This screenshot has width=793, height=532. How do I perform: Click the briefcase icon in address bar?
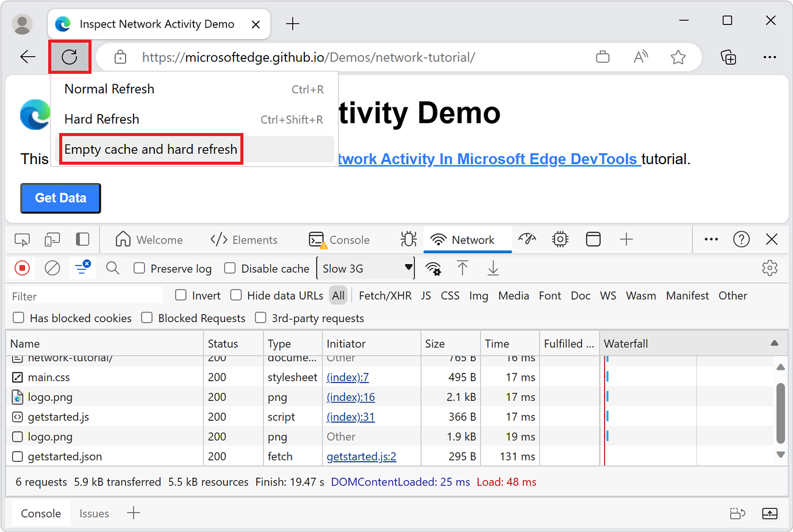pyautogui.click(x=603, y=57)
